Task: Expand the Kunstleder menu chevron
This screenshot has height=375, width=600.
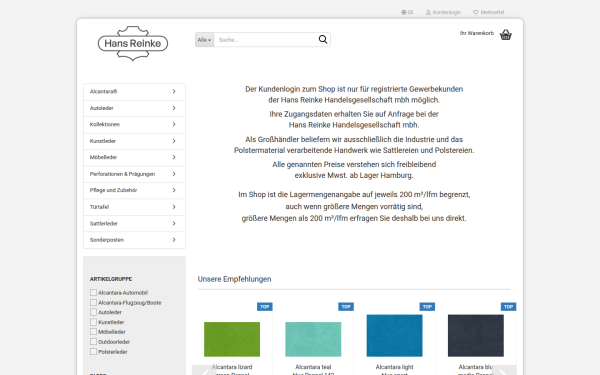Action: (x=174, y=141)
